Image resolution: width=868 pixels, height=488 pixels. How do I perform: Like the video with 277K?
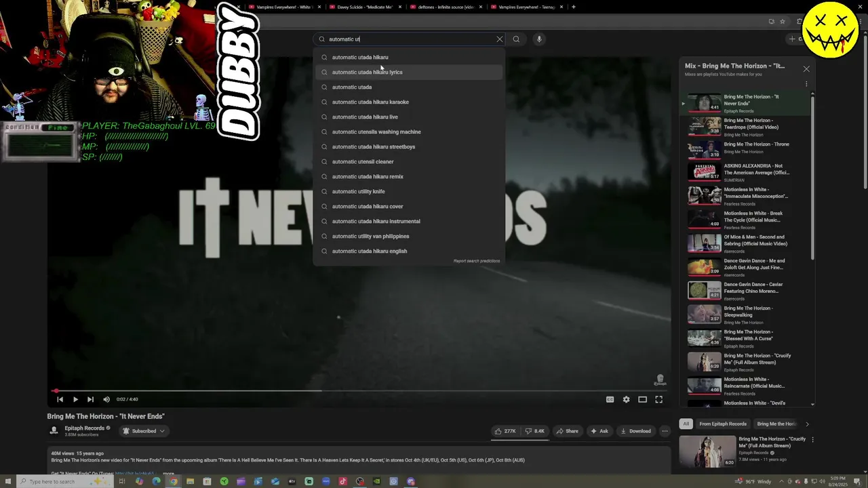(506, 431)
